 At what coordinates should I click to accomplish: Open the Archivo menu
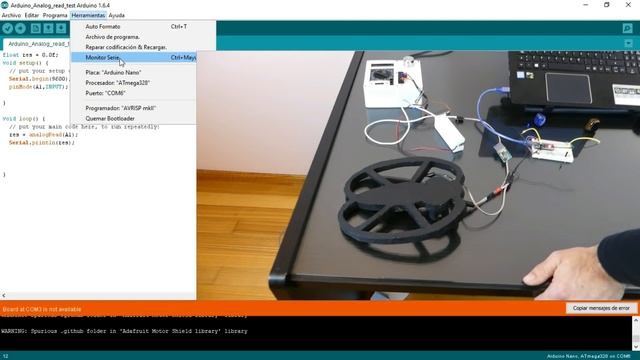(x=11, y=15)
